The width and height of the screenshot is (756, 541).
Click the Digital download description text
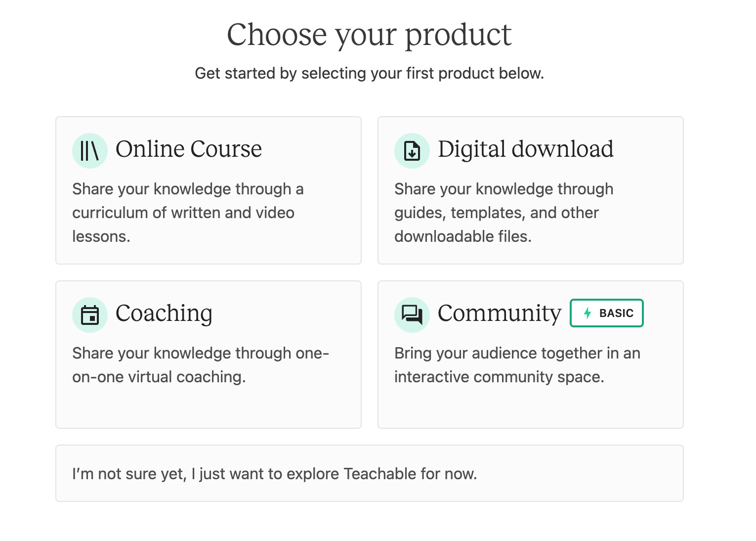pos(504,213)
